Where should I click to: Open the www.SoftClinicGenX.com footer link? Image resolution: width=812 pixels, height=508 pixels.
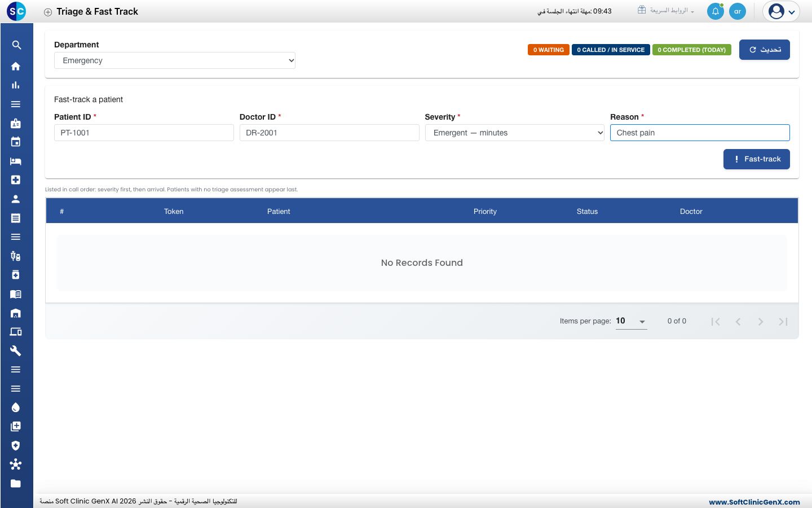point(754,502)
